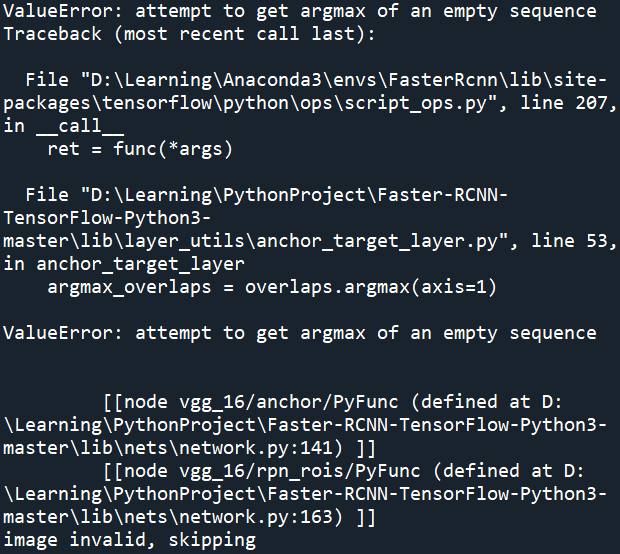Click the 'argmax_overlaps' variable name
This screenshot has height=554, width=620.
pyautogui.click(x=129, y=287)
